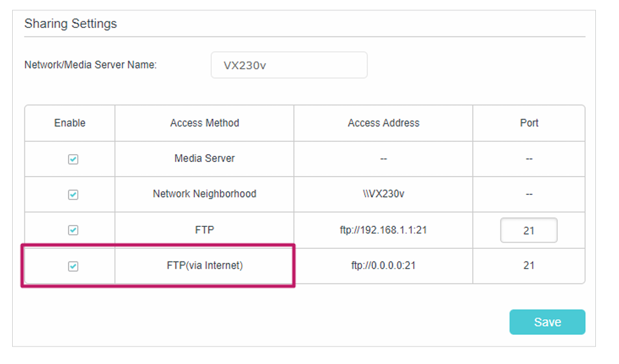Click the highlighted FTP(via Internet) label
This screenshot has width=619, height=364.
tap(203, 266)
